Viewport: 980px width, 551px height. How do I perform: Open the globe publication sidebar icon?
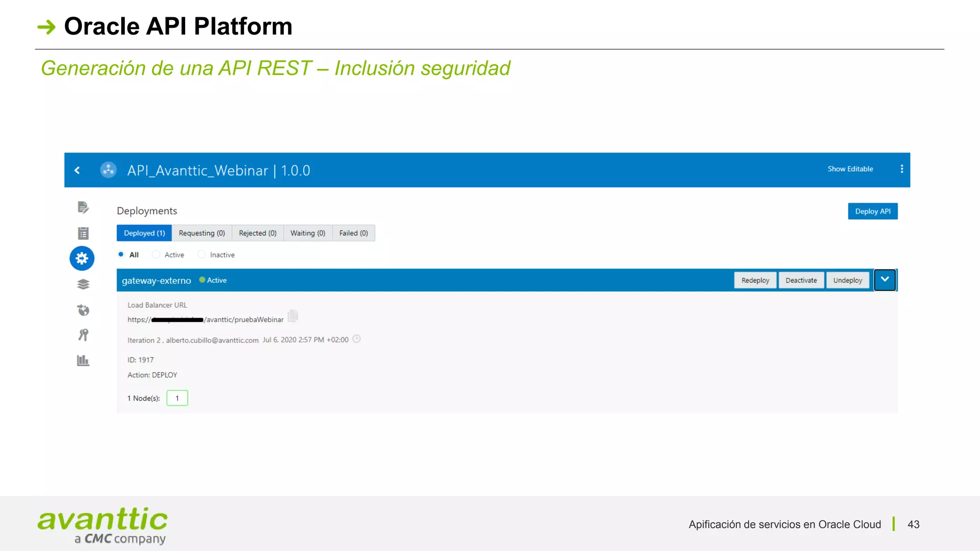83,310
